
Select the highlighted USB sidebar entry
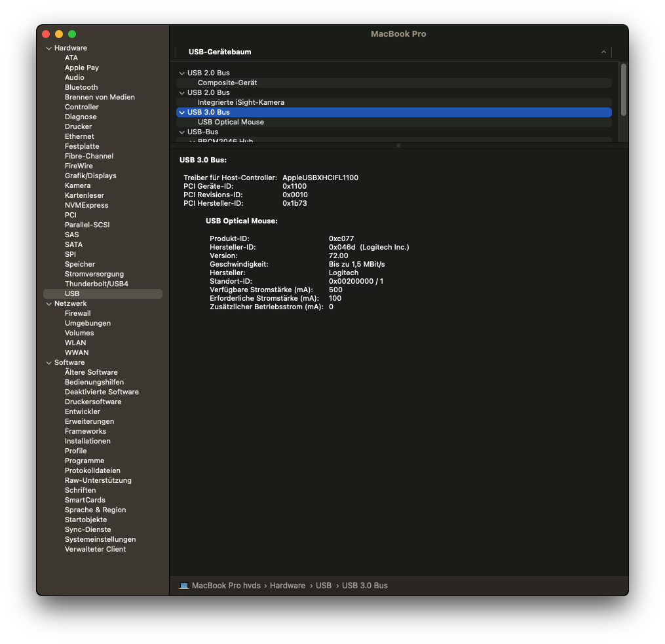pos(103,294)
